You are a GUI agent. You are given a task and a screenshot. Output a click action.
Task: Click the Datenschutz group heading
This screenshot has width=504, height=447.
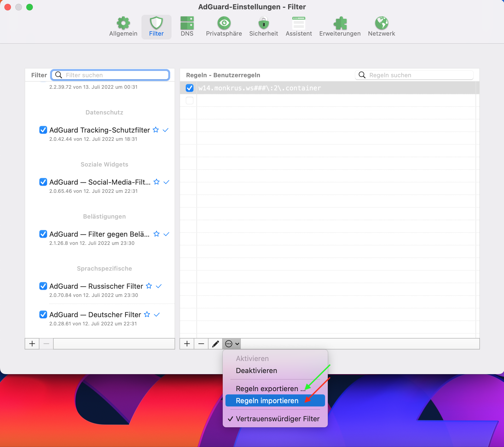click(104, 112)
